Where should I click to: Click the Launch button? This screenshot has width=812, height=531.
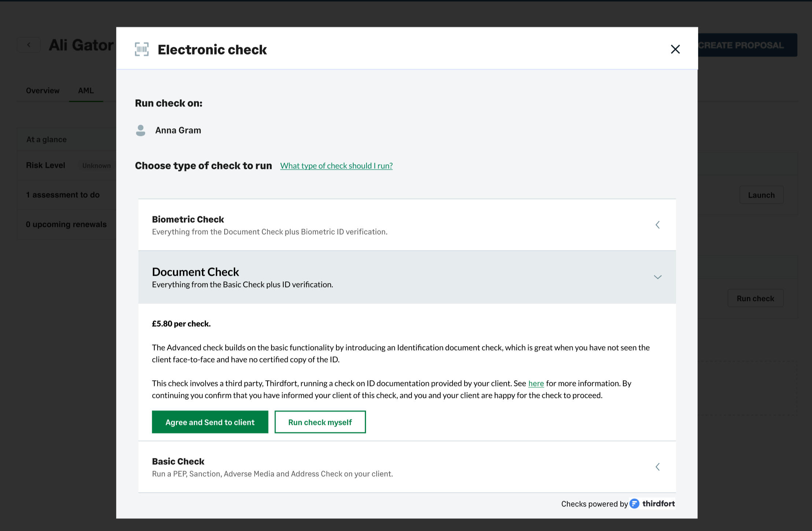[x=761, y=195]
